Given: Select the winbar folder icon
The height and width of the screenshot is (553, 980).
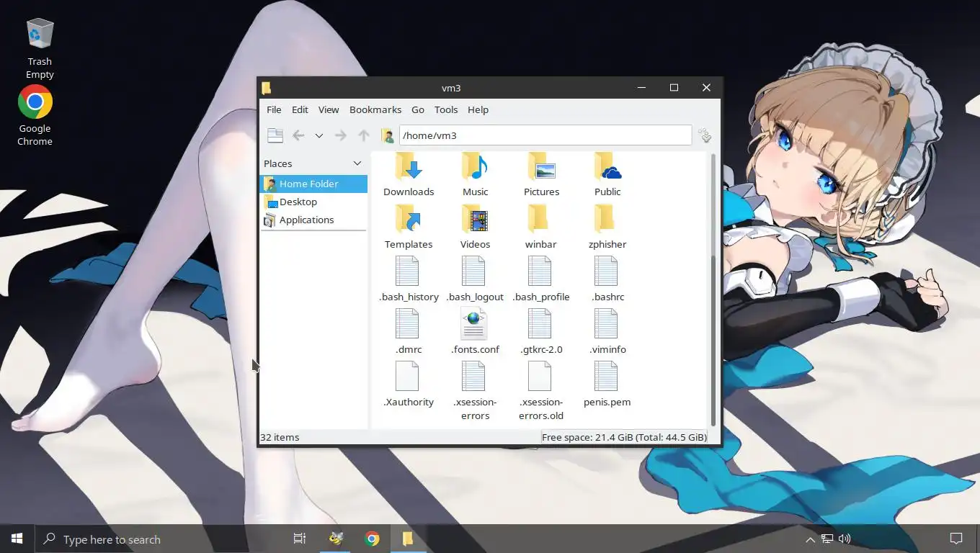Looking at the screenshot, I should (x=539, y=219).
